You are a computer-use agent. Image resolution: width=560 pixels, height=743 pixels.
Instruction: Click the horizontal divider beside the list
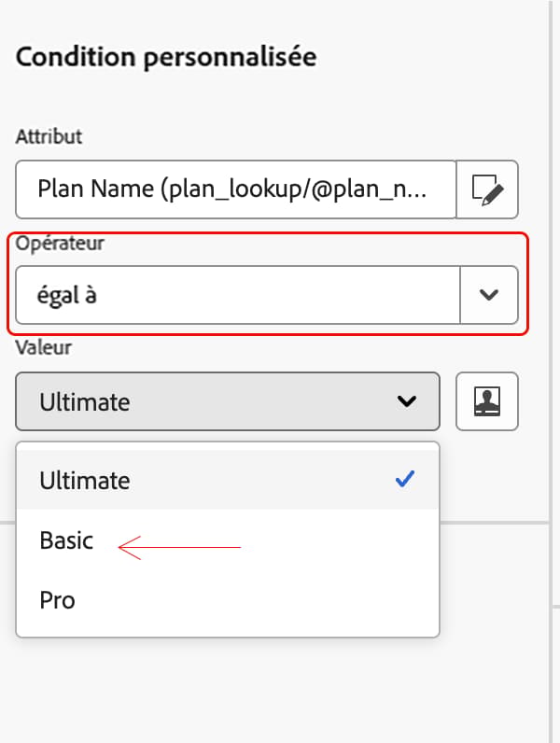point(495,523)
